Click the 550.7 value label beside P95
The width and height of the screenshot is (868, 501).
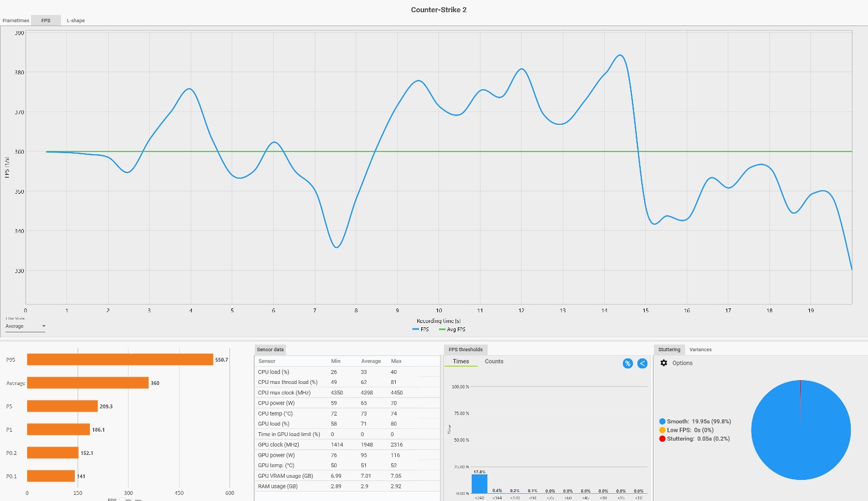221,360
